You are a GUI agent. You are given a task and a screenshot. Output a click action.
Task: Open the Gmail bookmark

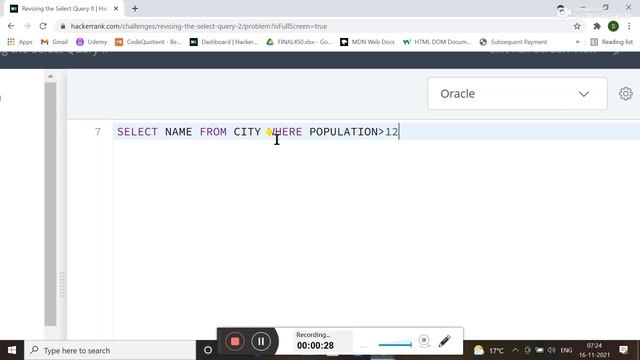[54, 42]
